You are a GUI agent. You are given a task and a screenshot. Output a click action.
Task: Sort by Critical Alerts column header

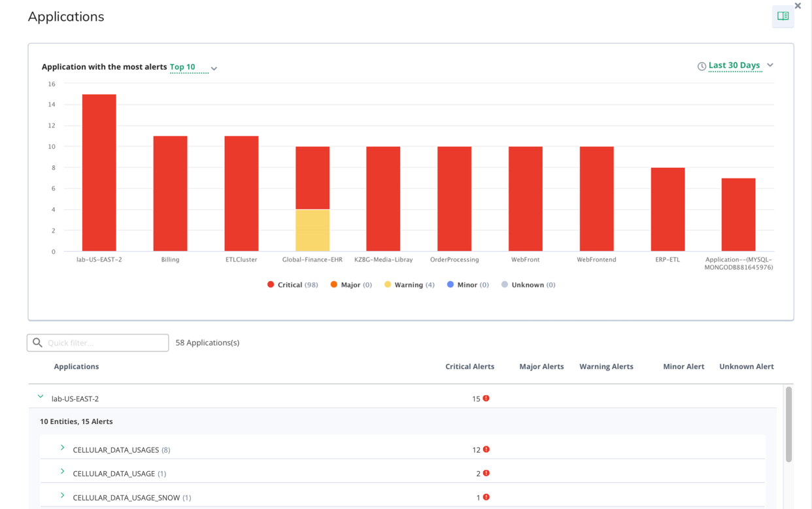coord(470,367)
